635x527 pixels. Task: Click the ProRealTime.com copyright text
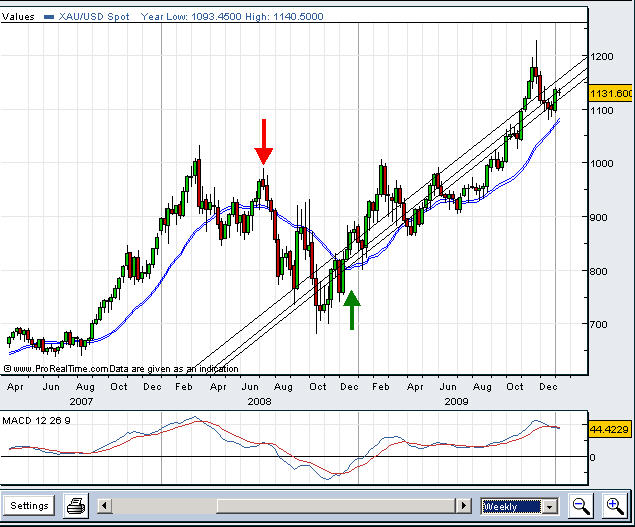click(121, 369)
